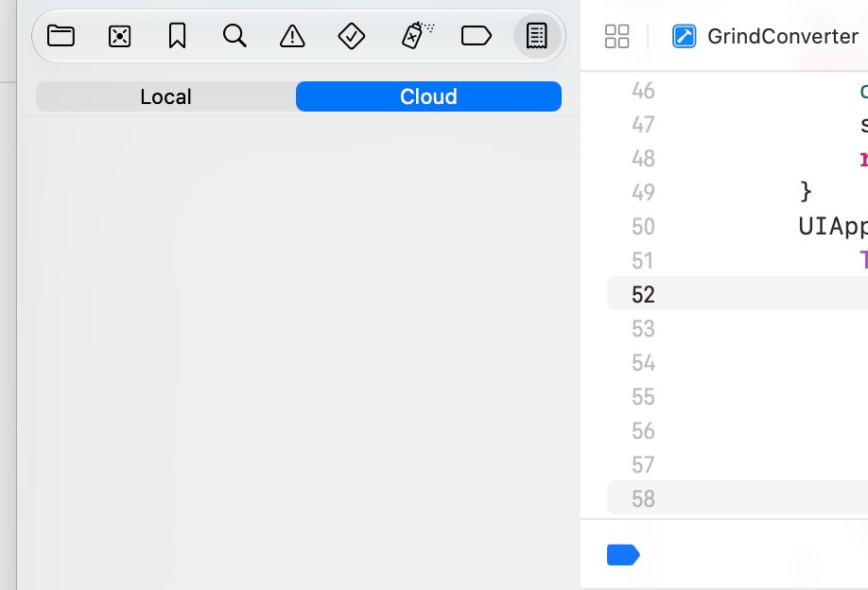Viewport: 868px width, 590px height.
Task: Click the GrindConverter app icon in jump bar
Action: (685, 37)
